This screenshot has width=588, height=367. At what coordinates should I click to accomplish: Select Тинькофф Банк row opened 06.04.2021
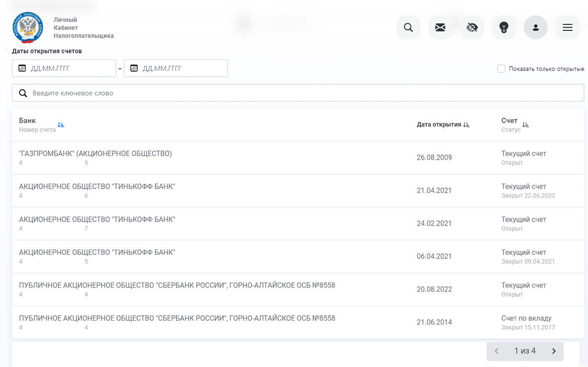(298, 256)
